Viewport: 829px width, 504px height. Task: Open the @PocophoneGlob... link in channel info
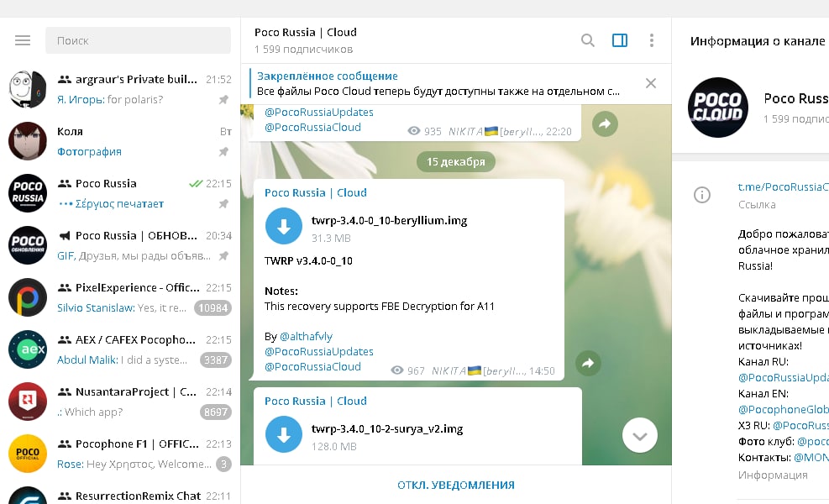(783, 409)
